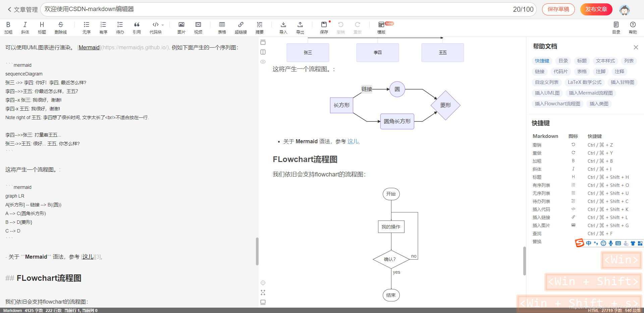Viewport: 644px width, 313px height.
Task: Toggle the preview eye icon
Action: (263, 62)
